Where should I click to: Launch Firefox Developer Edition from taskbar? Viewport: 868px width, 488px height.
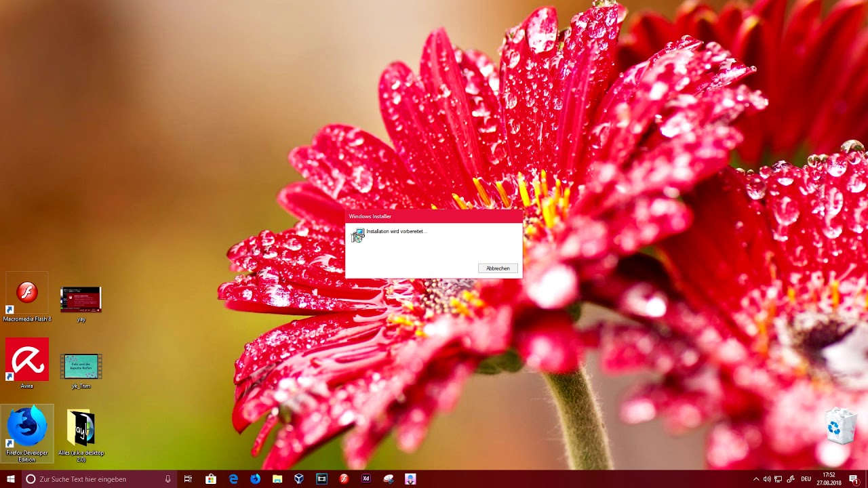(255, 479)
